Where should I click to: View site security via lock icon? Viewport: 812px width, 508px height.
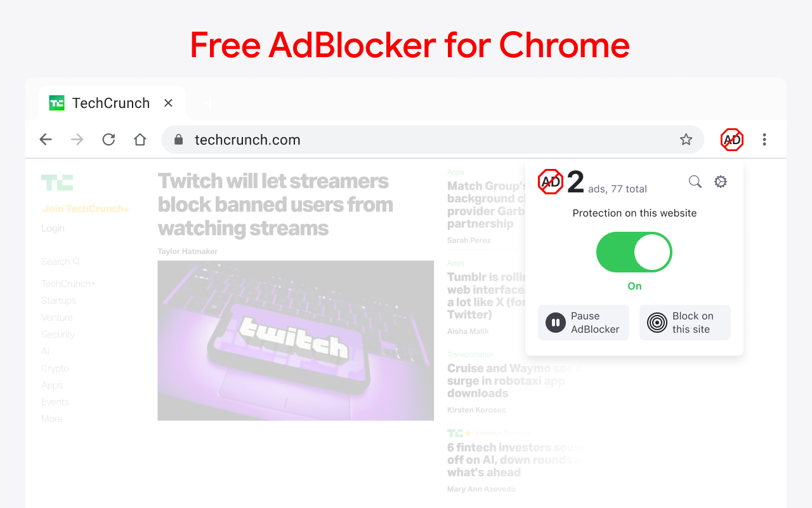tap(179, 140)
